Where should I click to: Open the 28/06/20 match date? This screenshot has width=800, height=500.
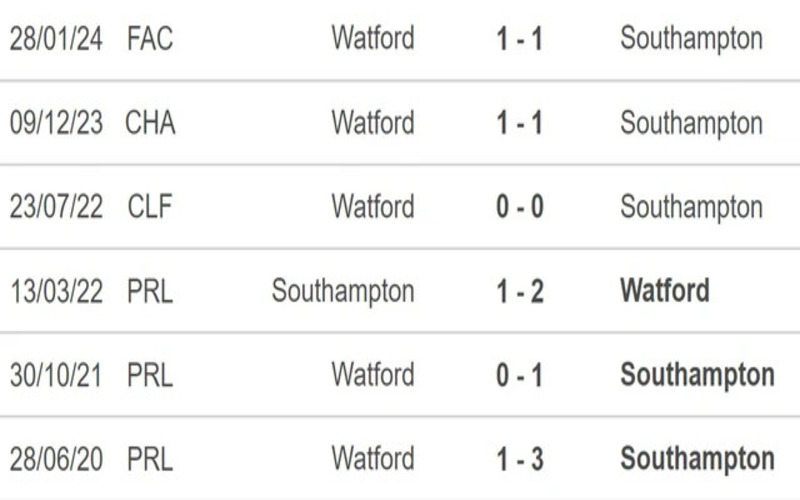pos(56,459)
